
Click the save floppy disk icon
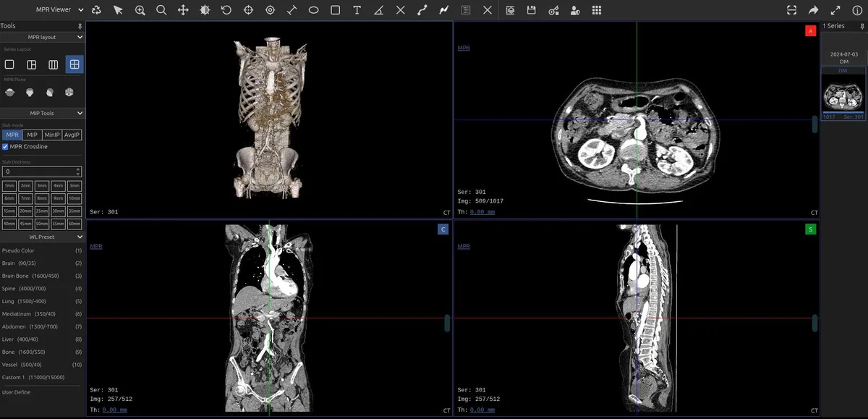click(532, 10)
